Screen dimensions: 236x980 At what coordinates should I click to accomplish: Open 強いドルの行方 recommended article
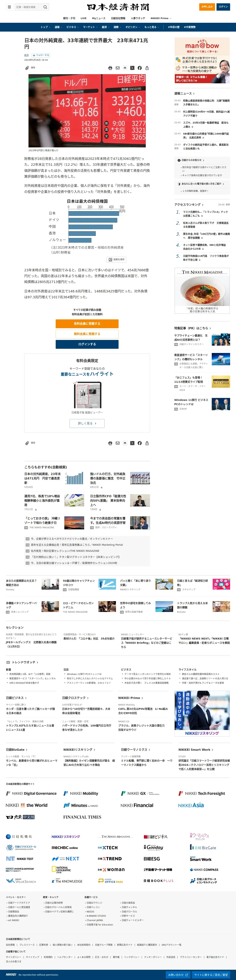108,478
